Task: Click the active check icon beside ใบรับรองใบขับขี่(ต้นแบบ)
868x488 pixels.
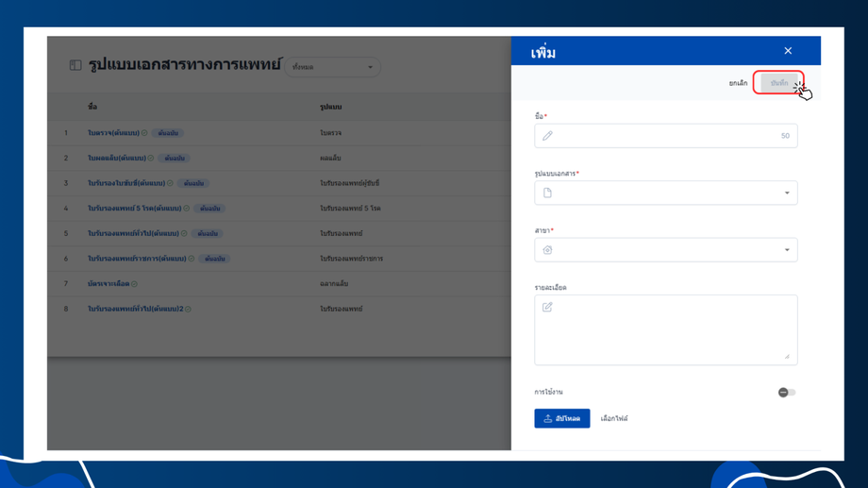Action: 170,183
